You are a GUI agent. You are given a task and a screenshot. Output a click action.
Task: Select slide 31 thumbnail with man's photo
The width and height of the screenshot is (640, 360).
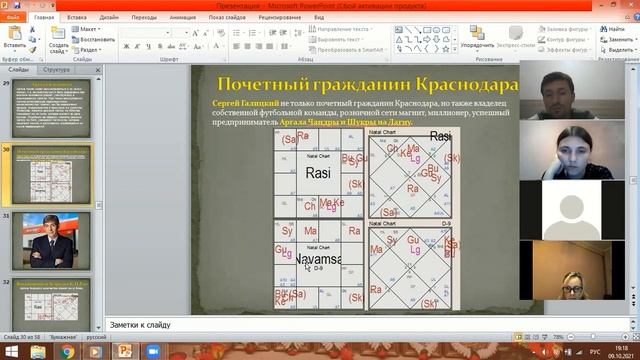point(51,241)
